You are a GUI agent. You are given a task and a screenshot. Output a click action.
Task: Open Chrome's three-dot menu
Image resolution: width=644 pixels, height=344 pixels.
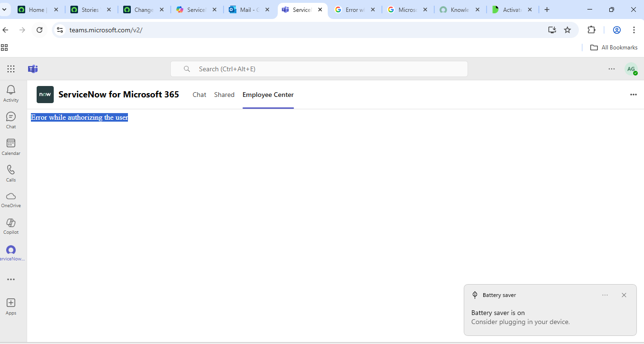pos(634,30)
